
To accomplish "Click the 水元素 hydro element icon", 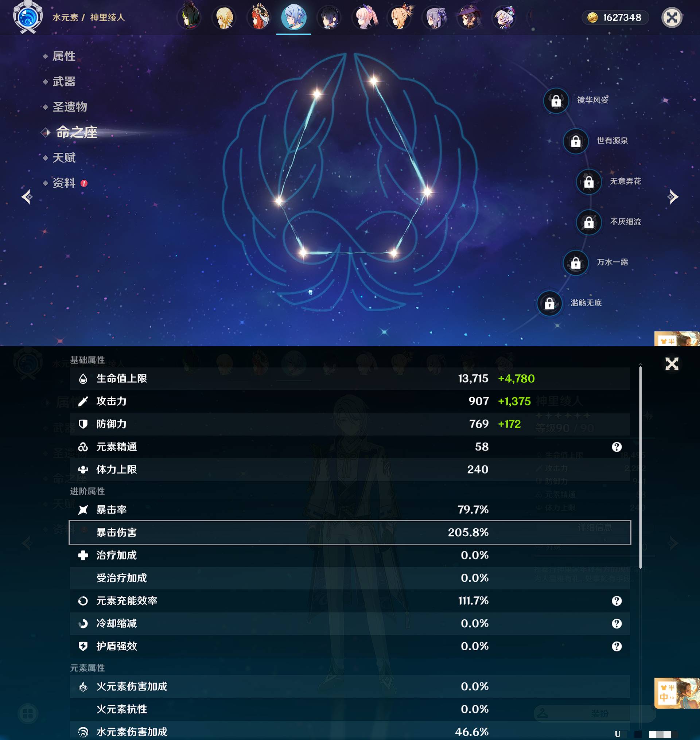I will (x=27, y=18).
